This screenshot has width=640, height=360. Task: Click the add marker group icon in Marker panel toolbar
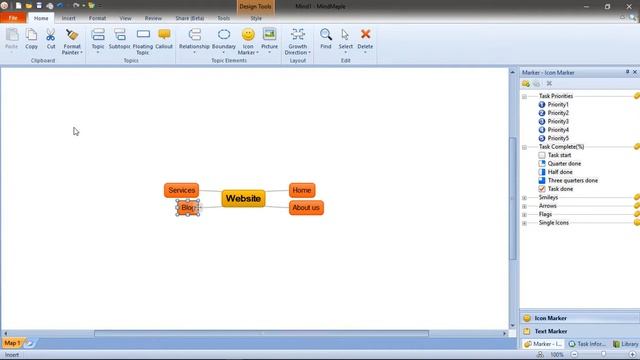click(526, 84)
